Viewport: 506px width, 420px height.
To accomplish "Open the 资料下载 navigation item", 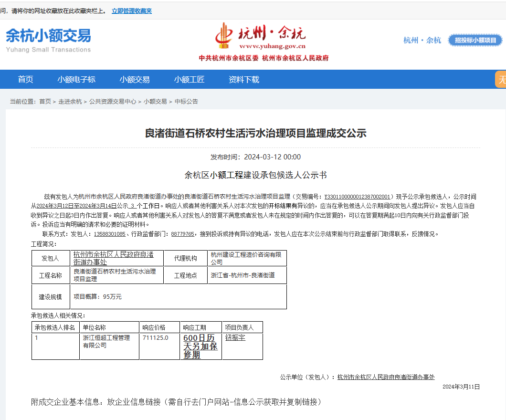I will [243, 80].
